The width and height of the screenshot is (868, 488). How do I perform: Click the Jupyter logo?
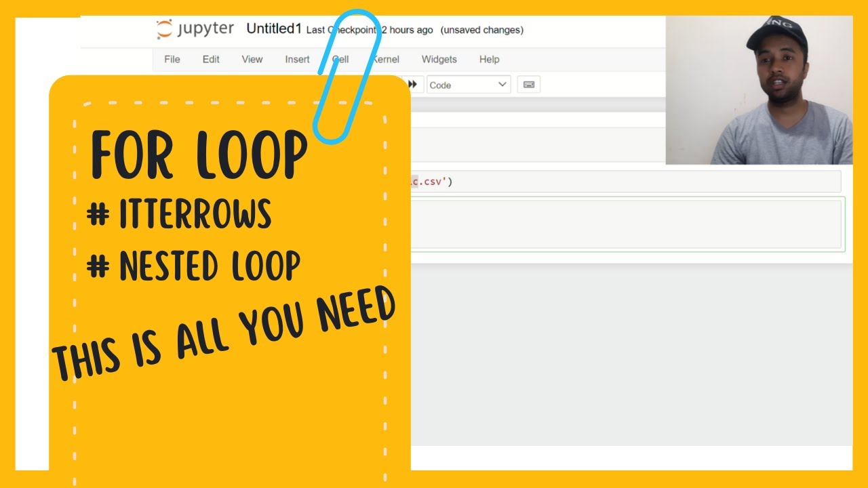click(x=195, y=29)
